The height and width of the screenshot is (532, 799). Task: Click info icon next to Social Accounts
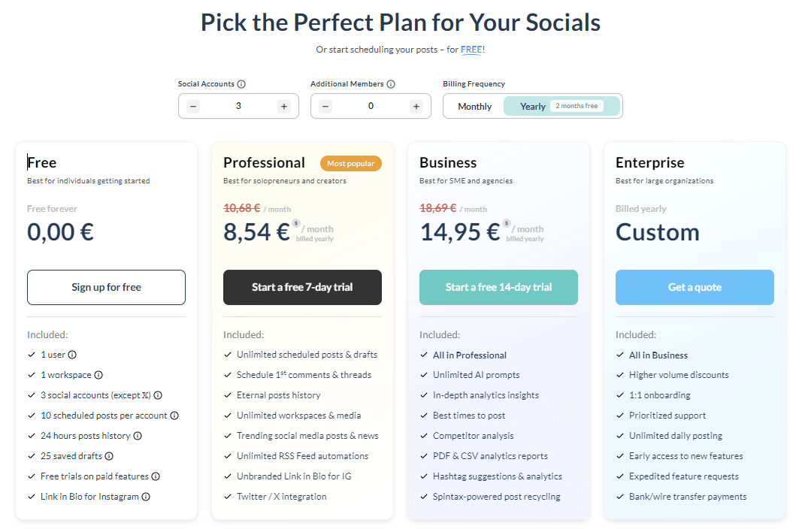(241, 84)
